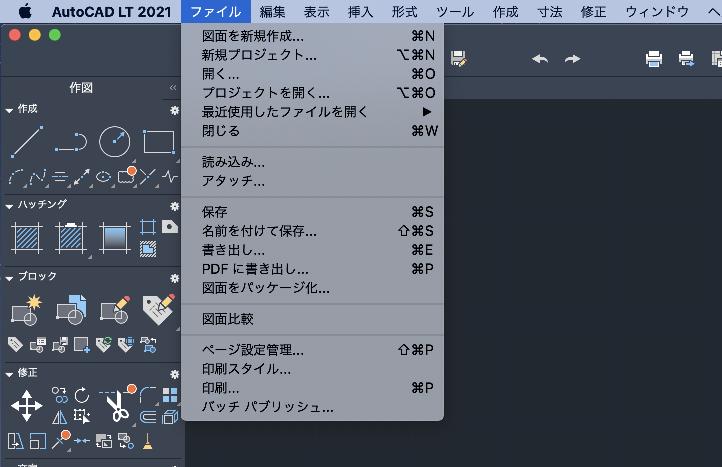722x467 pixels.
Task: Select the Polyline tool
Action: pos(70,142)
